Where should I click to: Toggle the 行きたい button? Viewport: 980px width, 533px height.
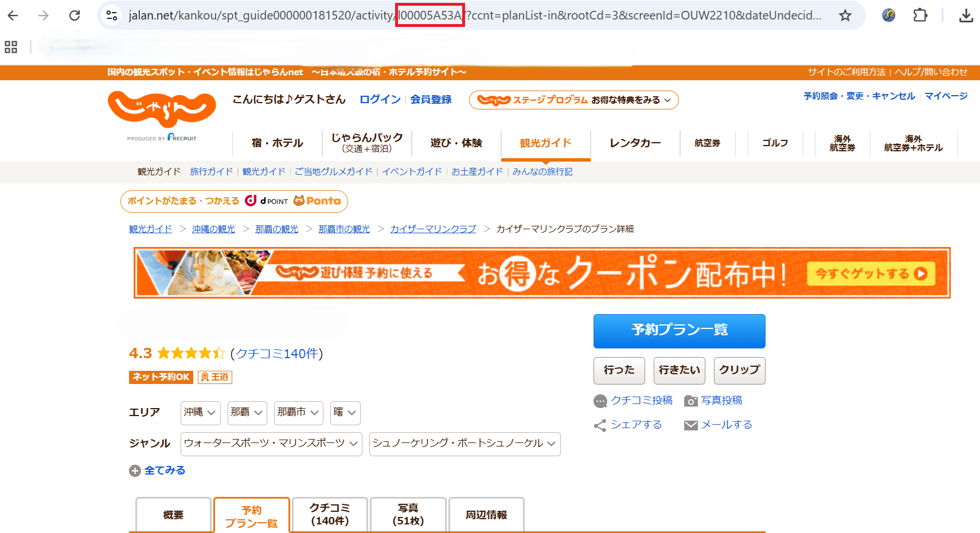(x=680, y=370)
